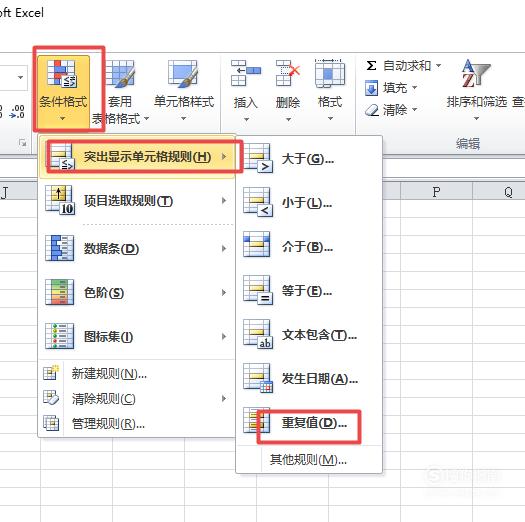
Task: Select 其他规则(M)... in the submenu
Action: [309, 460]
